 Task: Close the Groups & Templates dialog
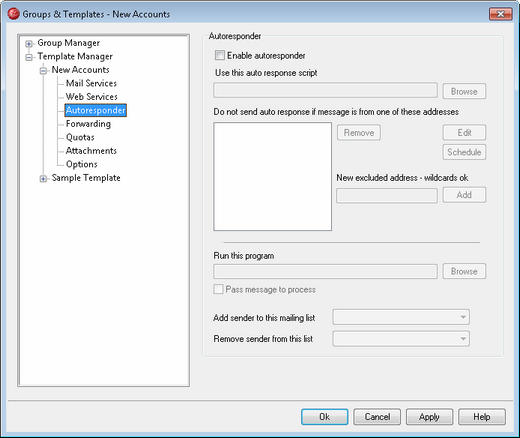[x=500, y=14]
